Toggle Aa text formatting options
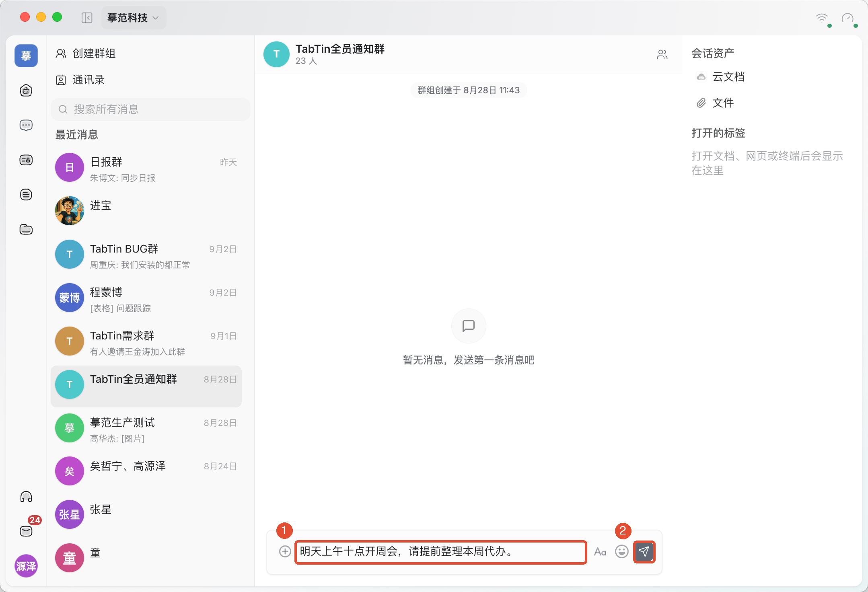Viewport: 868px width, 592px height. [600, 552]
